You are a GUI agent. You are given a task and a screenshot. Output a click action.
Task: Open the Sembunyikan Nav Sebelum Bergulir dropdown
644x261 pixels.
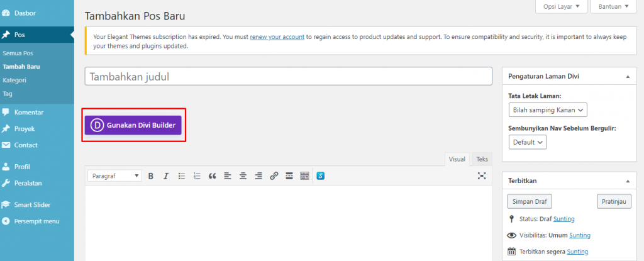[x=527, y=142]
